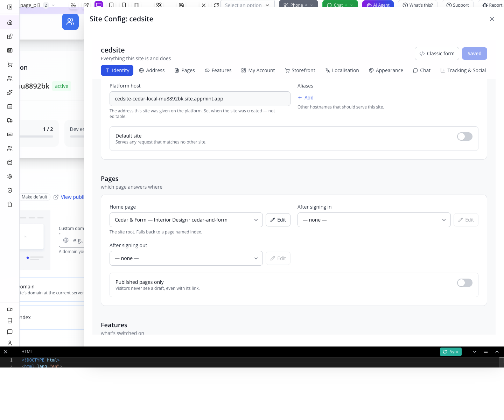Switch to the Features tab
Image resolution: width=504 pixels, height=420 pixels.
coord(218,70)
